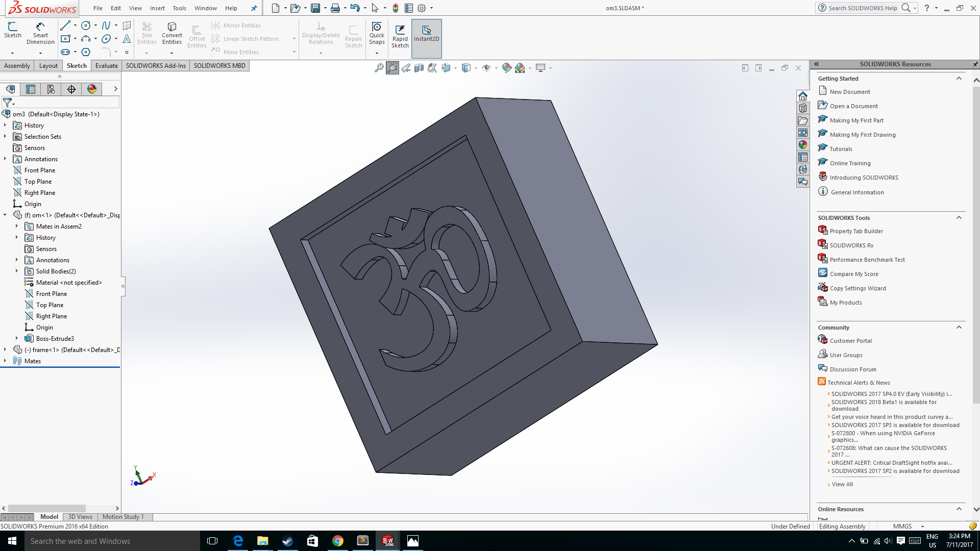Select the Spline sketch tool
Image resolution: width=980 pixels, height=551 pixels.
[106, 26]
